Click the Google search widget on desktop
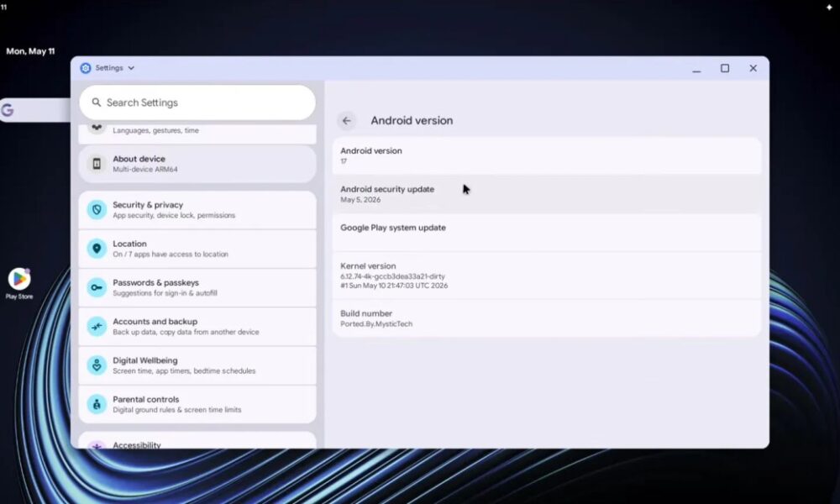The height and width of the screenshot is (504, 840). pyautogui.click(x=34, y=110)
